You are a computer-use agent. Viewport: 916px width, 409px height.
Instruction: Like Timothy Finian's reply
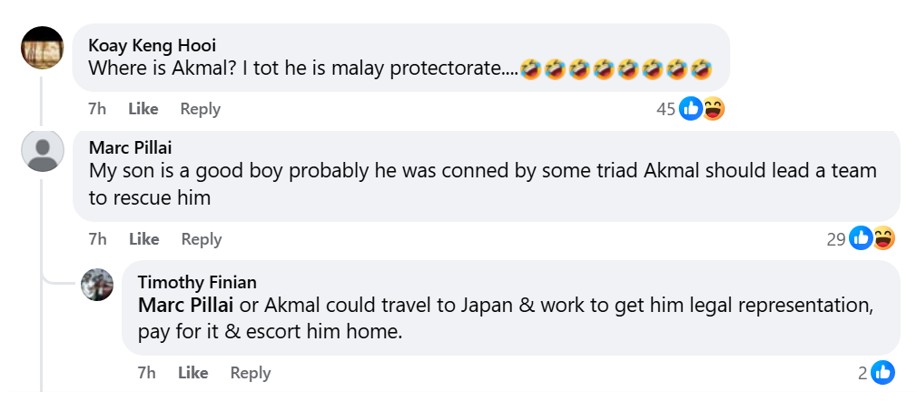tap(193, 373)
